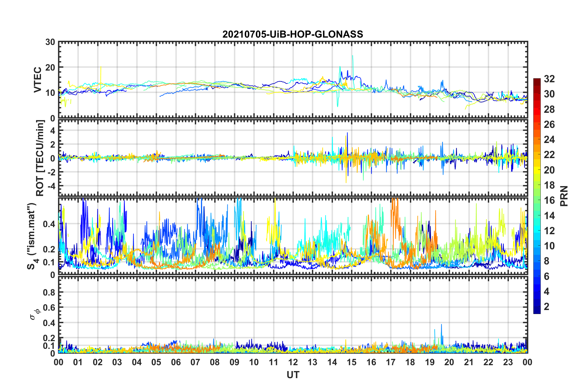Click UT hour tick label 09
Image resolution: width=586 pixels, height=392 pixels.
[x=234, y=362]
